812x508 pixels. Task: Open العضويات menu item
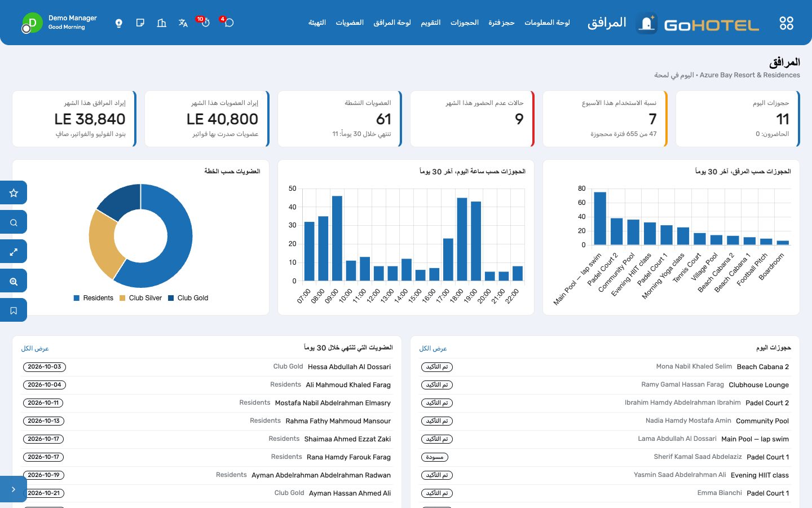coord(350,23)
